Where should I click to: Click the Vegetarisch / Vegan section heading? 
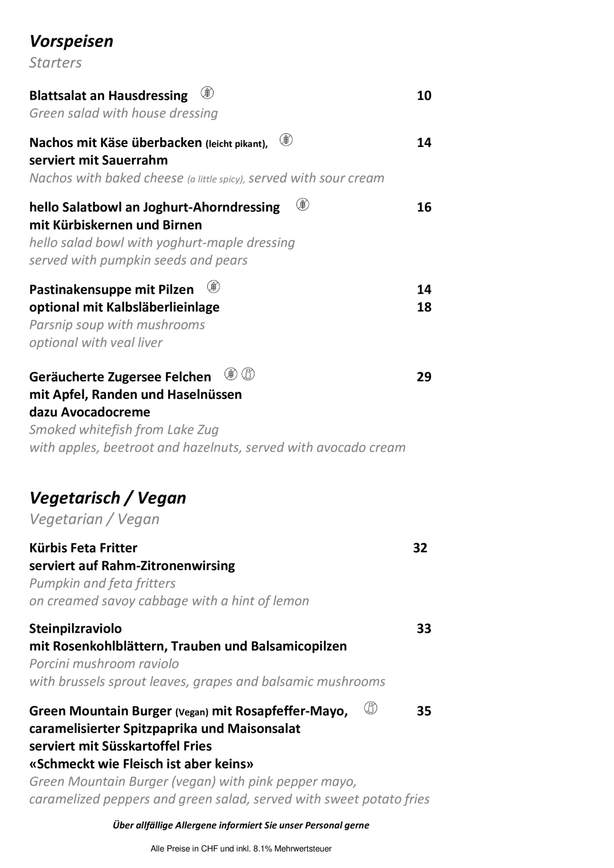(107, 498)
